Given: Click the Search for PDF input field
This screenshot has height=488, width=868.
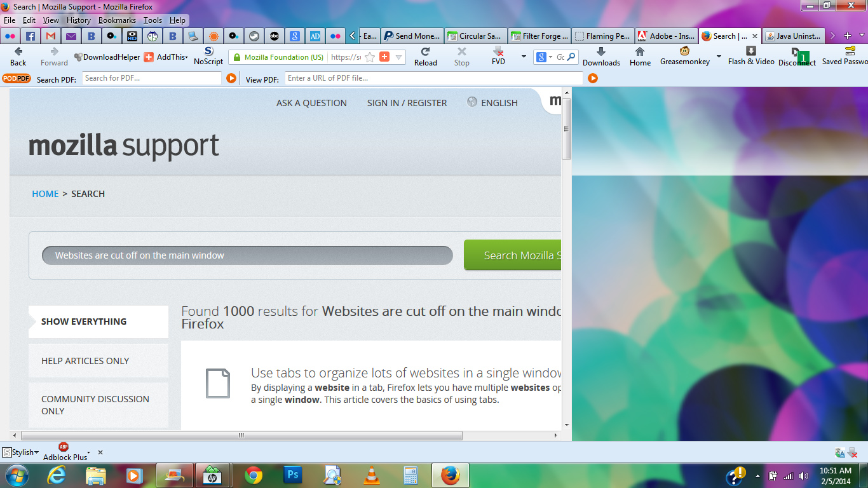Looking at the screenshot, I should [x=152, y=78].
